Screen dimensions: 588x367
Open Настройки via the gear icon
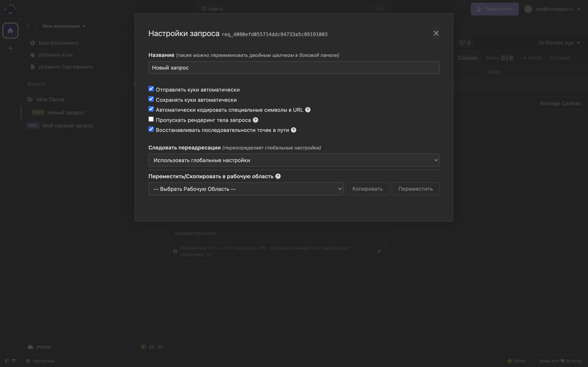click(x=28, y=361)
